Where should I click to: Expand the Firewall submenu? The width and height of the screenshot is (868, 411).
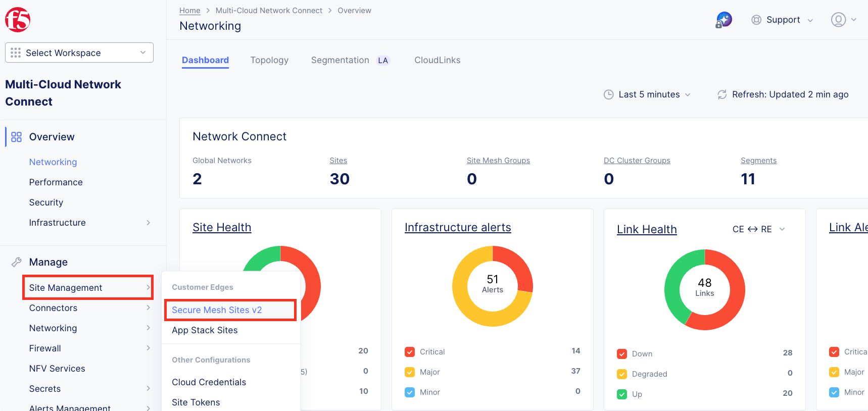click(x=89, y=348)
